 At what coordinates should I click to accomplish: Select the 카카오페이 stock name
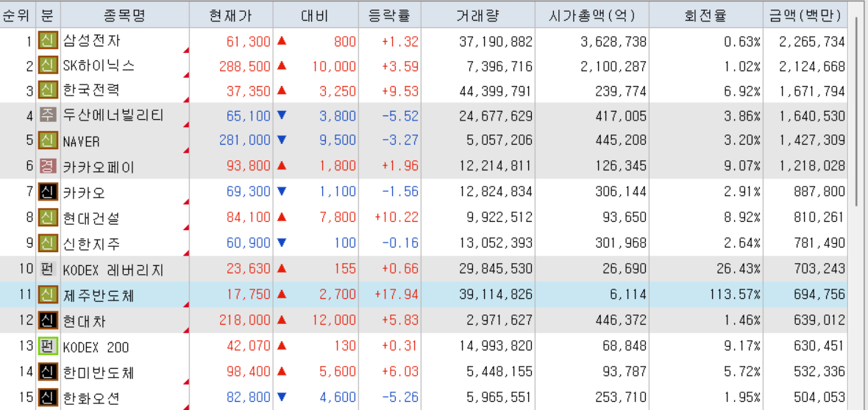click(99, 167)
